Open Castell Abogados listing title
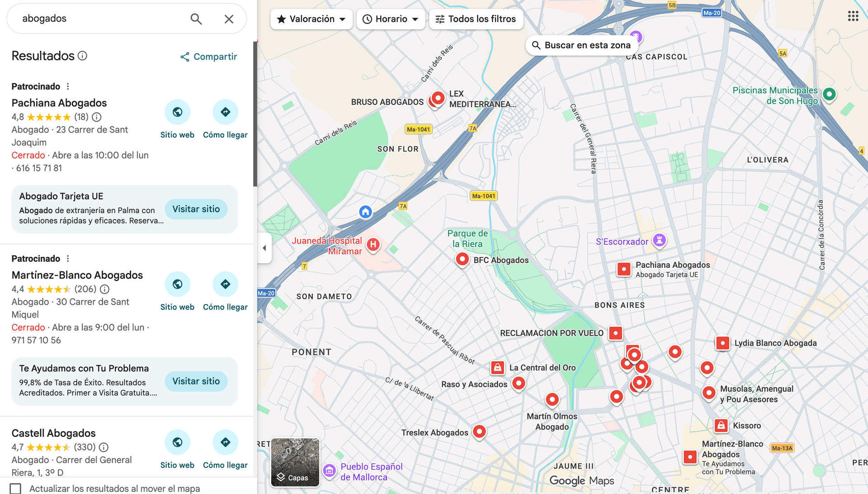Screen dimensions: 868x494 [54, 433]
